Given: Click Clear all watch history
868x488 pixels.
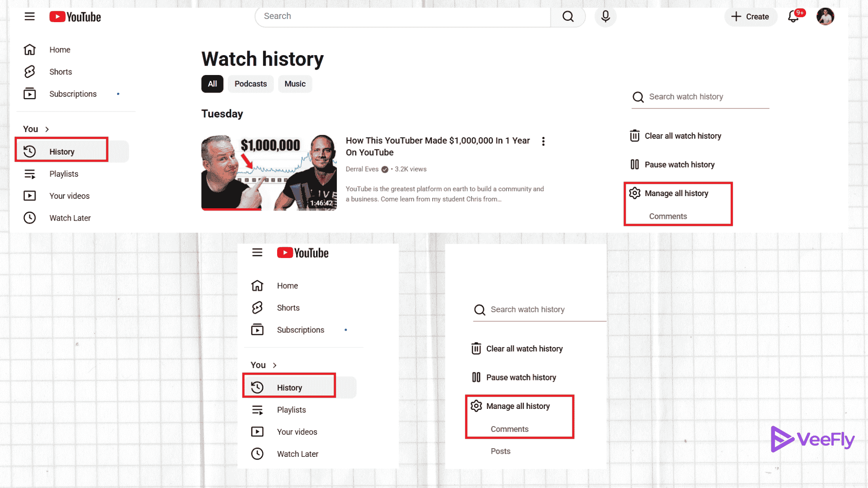Looking at the screenshot, I should point(683,136).
